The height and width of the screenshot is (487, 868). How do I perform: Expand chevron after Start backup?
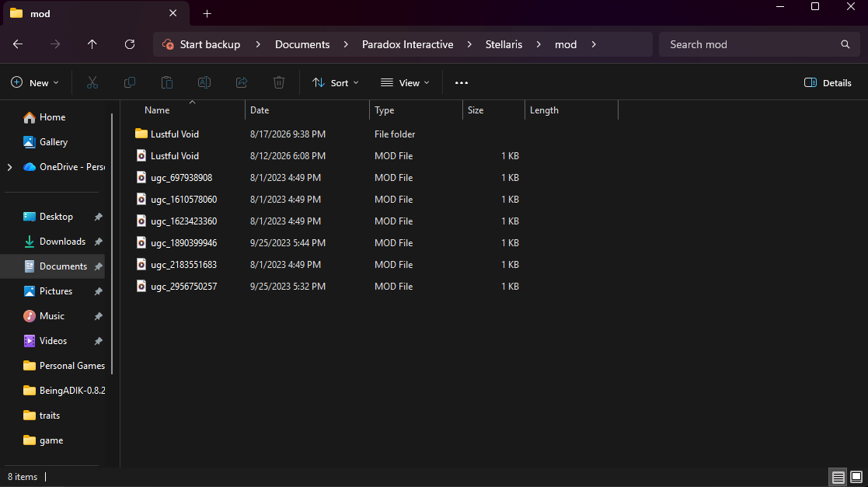[x=257, y=44]
